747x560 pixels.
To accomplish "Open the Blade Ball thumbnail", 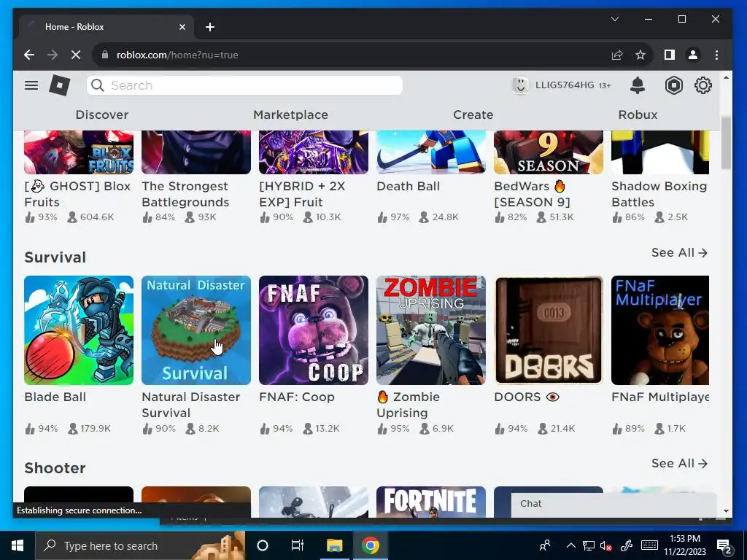I will 79,330.
